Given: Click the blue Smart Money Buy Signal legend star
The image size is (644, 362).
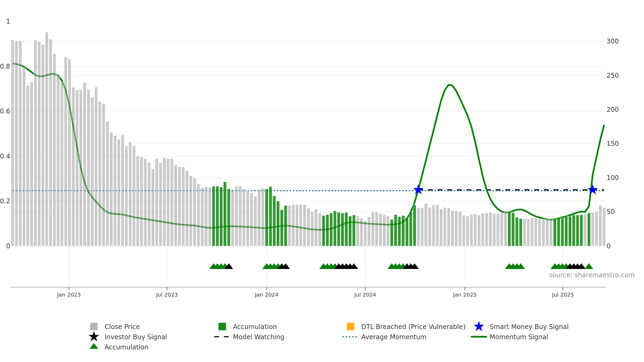Looking at the screenshot, I should click(x=479, y=327).
